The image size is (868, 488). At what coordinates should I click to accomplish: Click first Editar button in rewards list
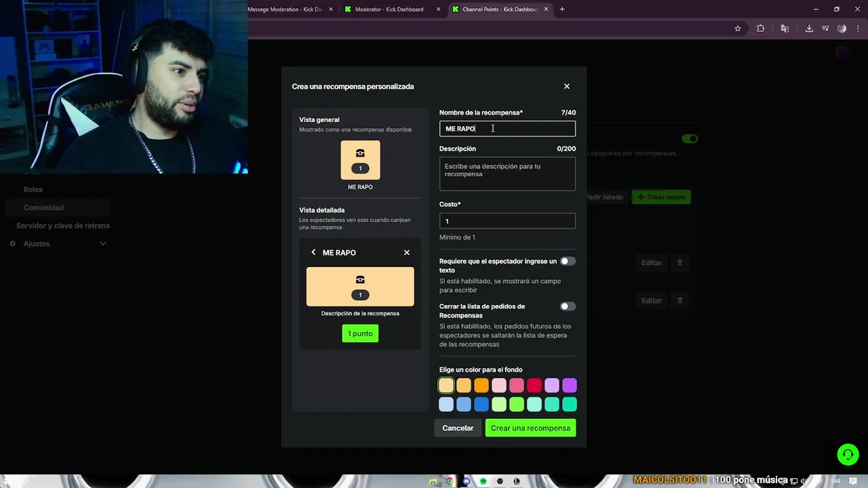point(651,263)
